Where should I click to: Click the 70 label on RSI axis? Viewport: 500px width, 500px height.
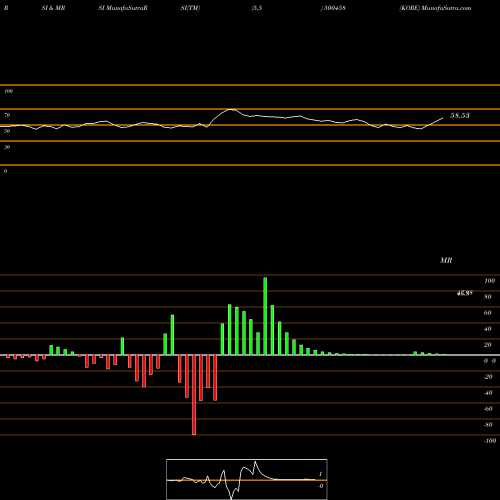7,115
